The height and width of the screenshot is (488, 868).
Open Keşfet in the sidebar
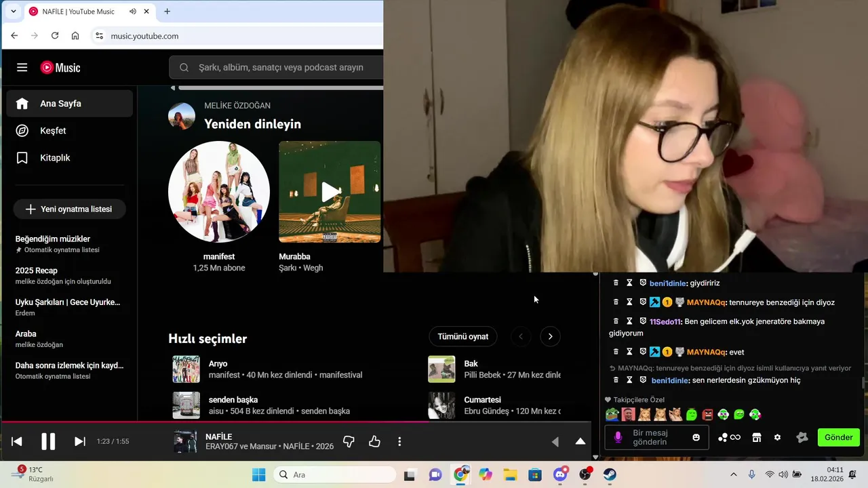pos(70,131)
